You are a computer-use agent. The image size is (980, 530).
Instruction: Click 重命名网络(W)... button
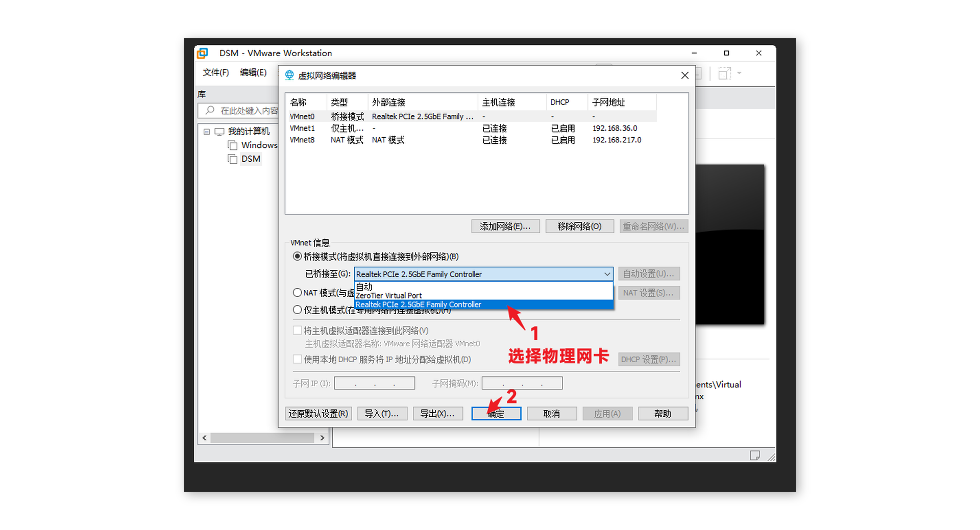pyautogui.click(x=654, y=226)
